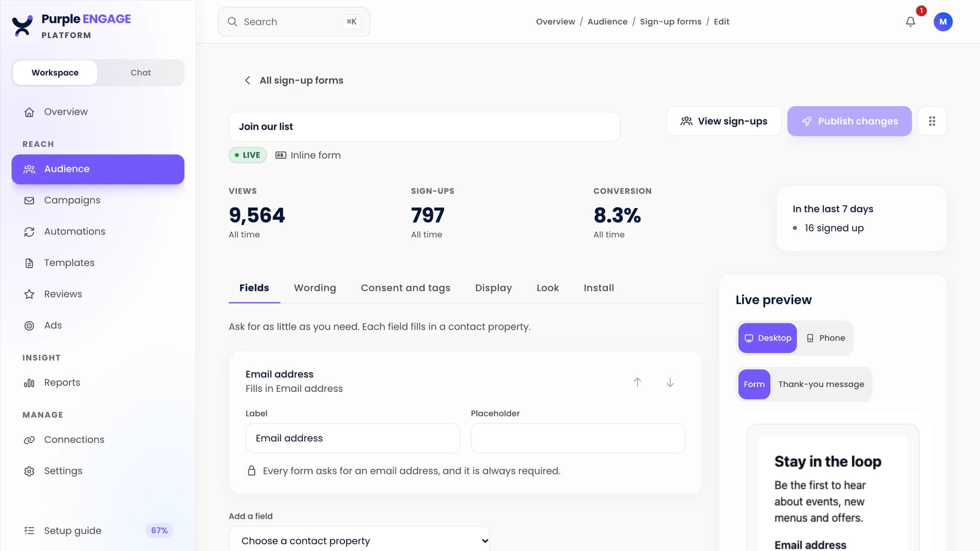The image size is (980, 551).
Task: Open the Display tab
Action: tap(494, 288)
